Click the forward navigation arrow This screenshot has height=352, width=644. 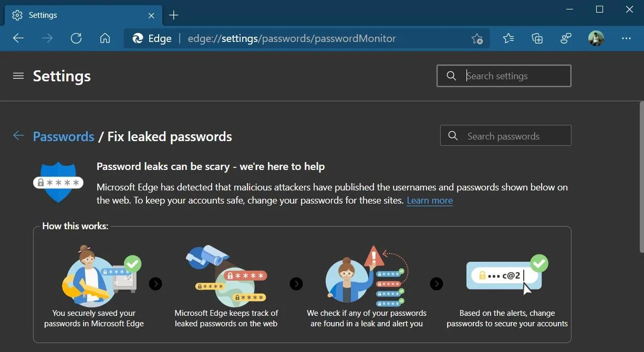click(47, 38)
